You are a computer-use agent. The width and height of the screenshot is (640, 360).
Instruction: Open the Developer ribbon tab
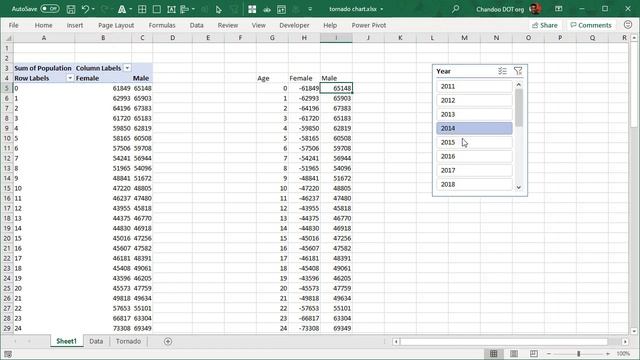(294, 25)
